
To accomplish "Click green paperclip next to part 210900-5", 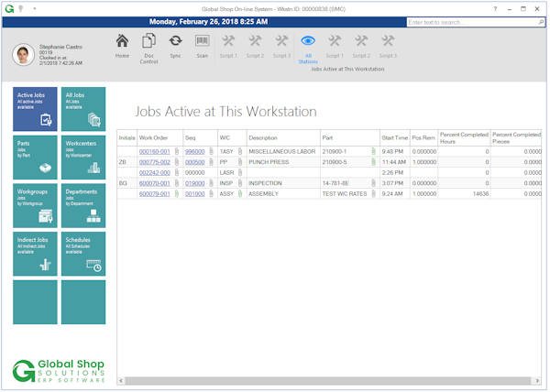I will click(374, 162).
